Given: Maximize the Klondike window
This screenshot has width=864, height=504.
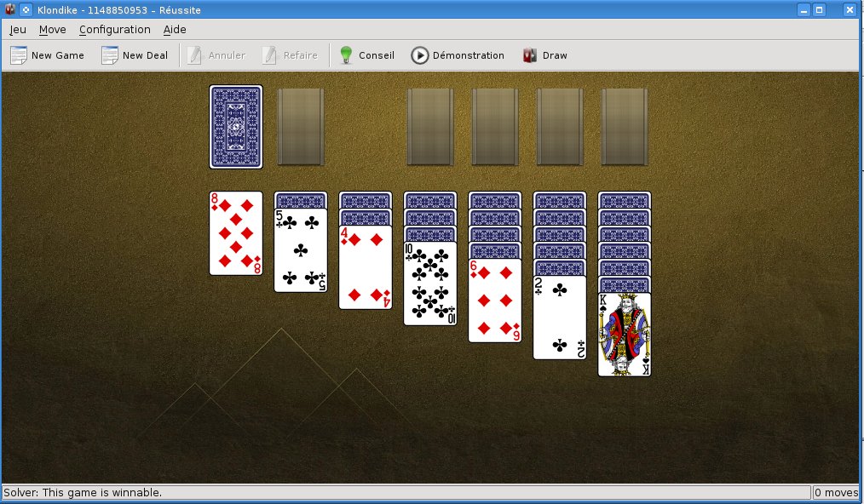Looking at the screenshot, I should (x=820, y=10).
